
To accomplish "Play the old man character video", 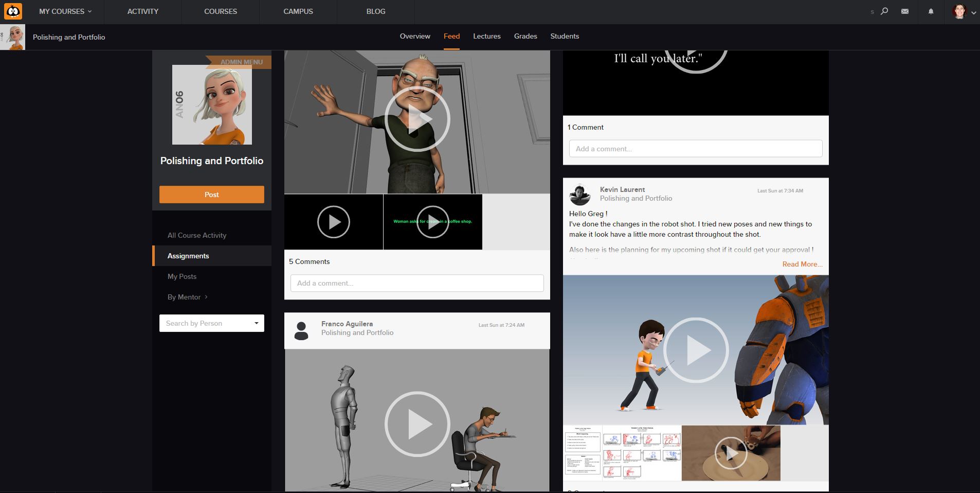I will click(417, 119).
